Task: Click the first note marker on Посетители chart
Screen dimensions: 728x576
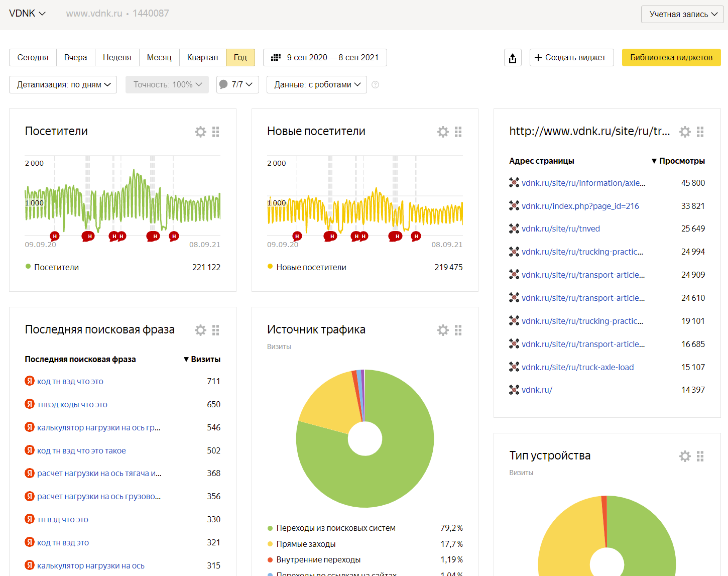Action: [55, 236]
